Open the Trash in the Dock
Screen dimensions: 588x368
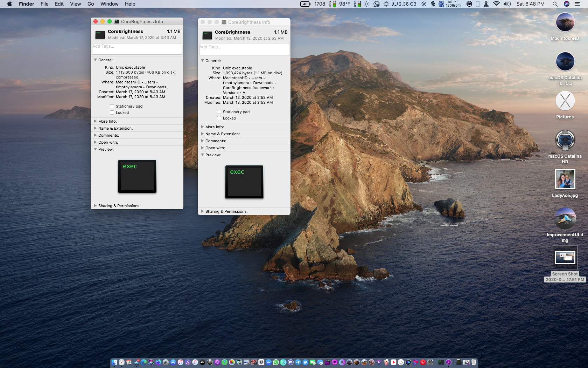point(474,362)
